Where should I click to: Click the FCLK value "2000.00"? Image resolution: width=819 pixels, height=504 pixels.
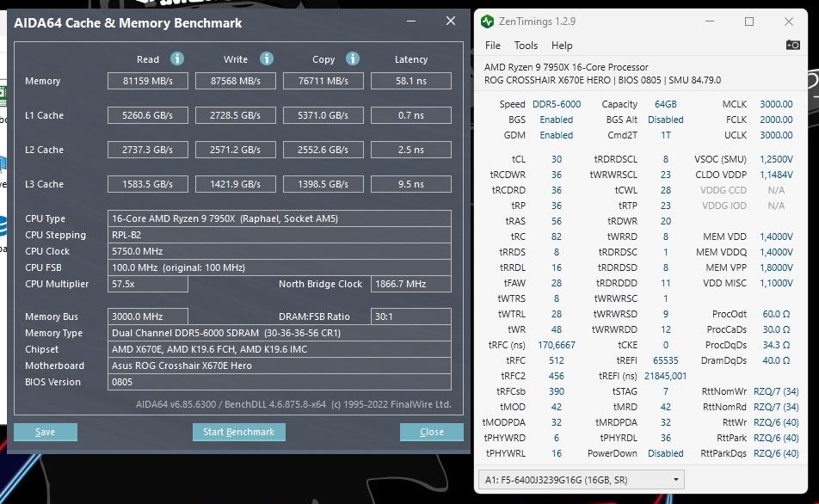[776, 120]
